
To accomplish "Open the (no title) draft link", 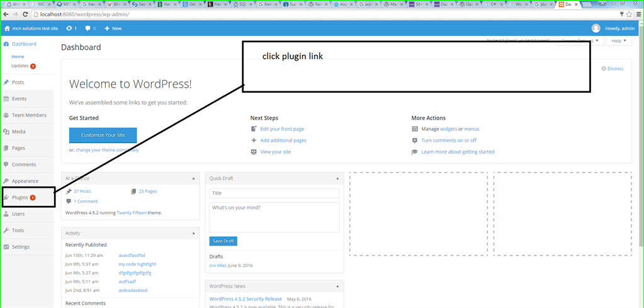I will point(218,265).
